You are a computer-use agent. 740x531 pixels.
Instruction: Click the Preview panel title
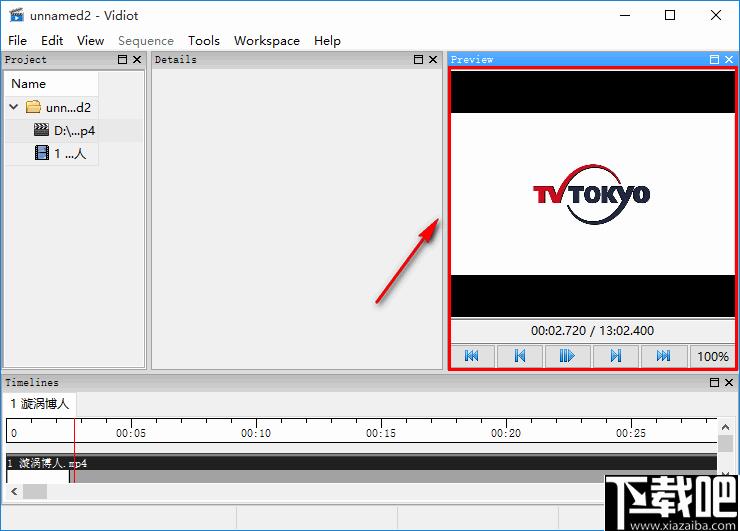pyautogui.click(x=471, y=59)
